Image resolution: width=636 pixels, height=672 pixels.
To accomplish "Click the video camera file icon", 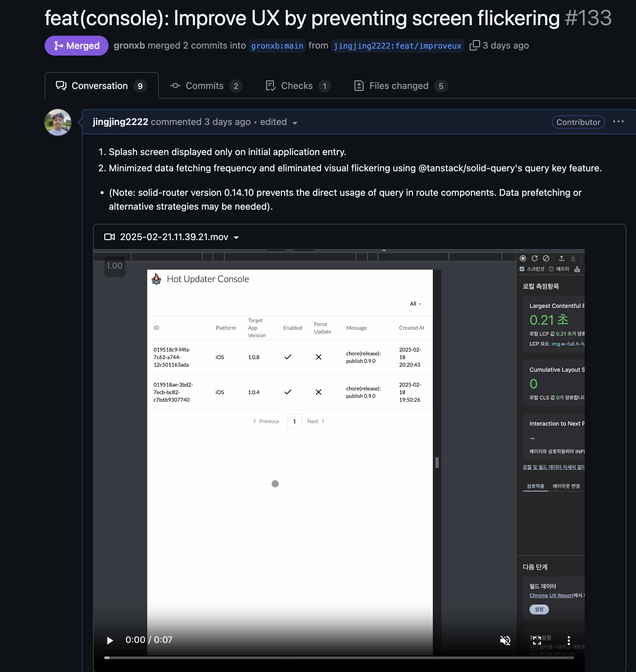I will [x=110, y=237].
